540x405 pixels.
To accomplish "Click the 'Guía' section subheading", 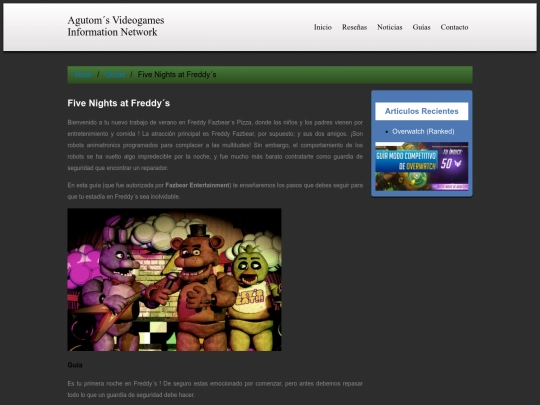I will pos(75,365).
